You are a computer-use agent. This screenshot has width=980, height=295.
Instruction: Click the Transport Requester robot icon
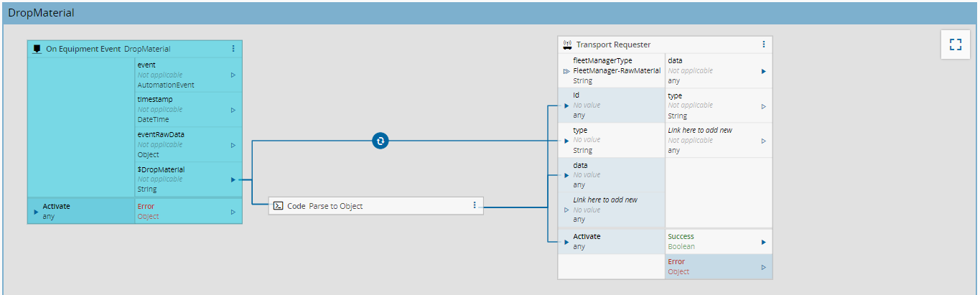(x=568, y=45)
